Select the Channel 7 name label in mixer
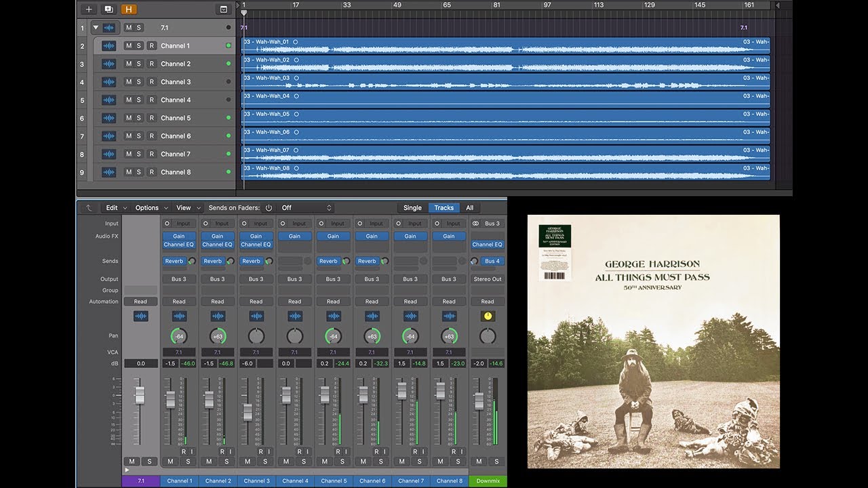868x488 pixels. [410, 481]
